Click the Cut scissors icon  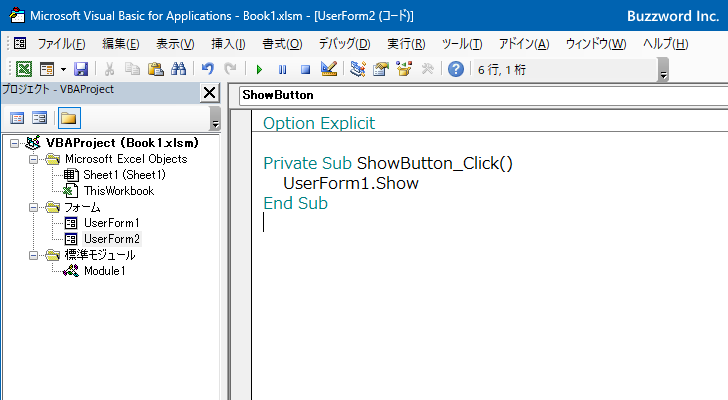(x=110, y=69)
